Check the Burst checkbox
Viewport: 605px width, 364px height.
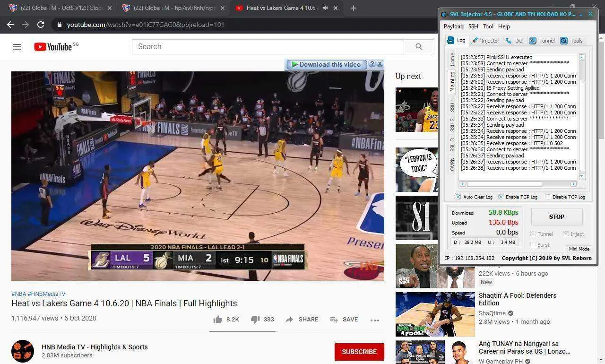coord(533,245)
